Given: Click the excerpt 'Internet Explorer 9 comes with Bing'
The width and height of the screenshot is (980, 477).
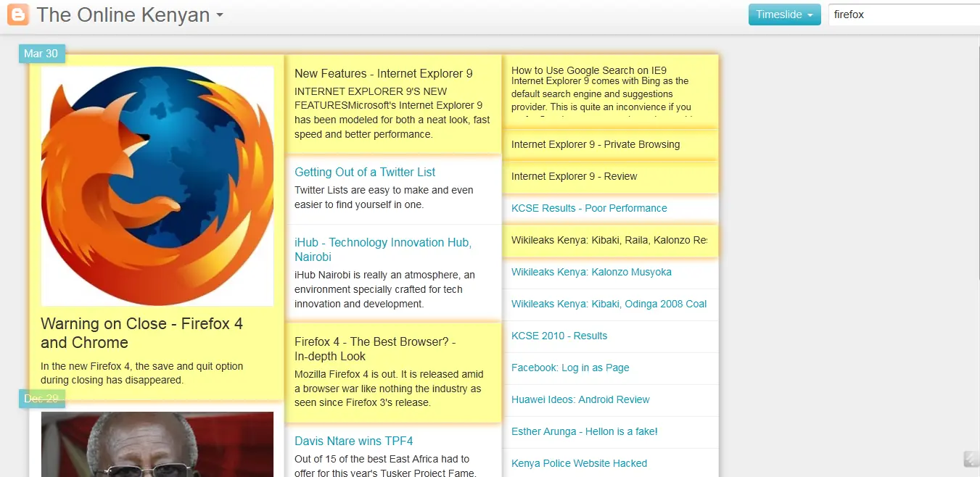Looking at the screenshot, I should tap(602, 97).
